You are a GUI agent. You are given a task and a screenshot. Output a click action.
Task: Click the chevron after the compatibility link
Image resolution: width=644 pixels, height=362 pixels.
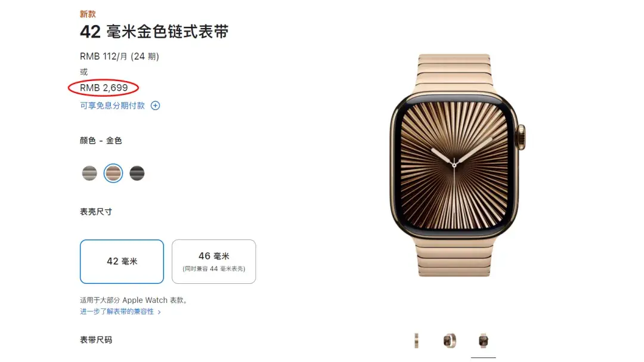coord(159,312)
